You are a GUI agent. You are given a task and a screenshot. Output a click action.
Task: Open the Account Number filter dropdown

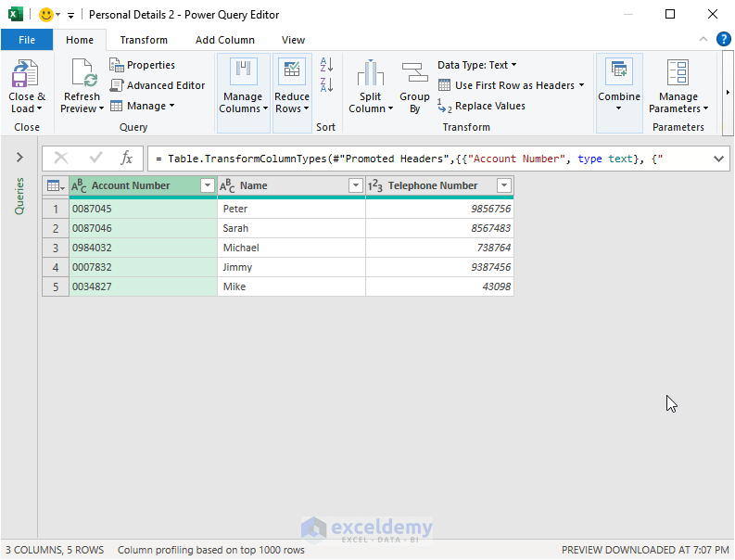coord(208,185)
